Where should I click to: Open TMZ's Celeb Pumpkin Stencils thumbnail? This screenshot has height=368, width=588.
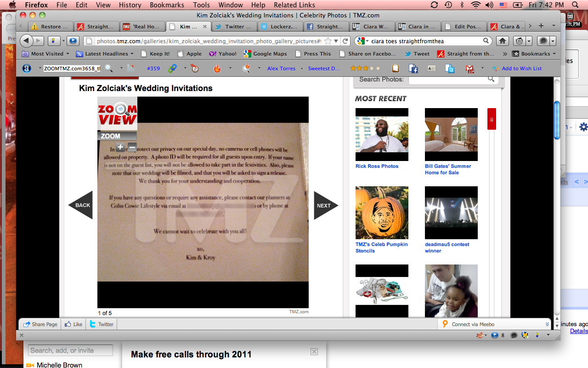382,213
